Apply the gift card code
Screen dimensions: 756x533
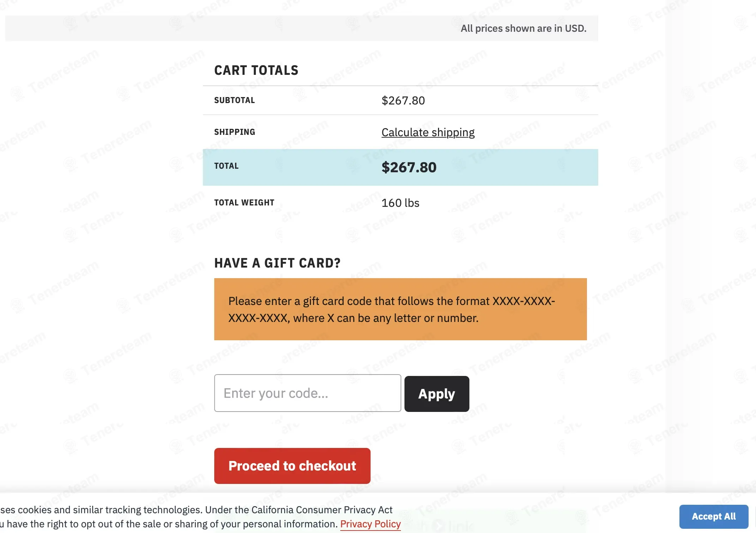click(x=437, y=394)
